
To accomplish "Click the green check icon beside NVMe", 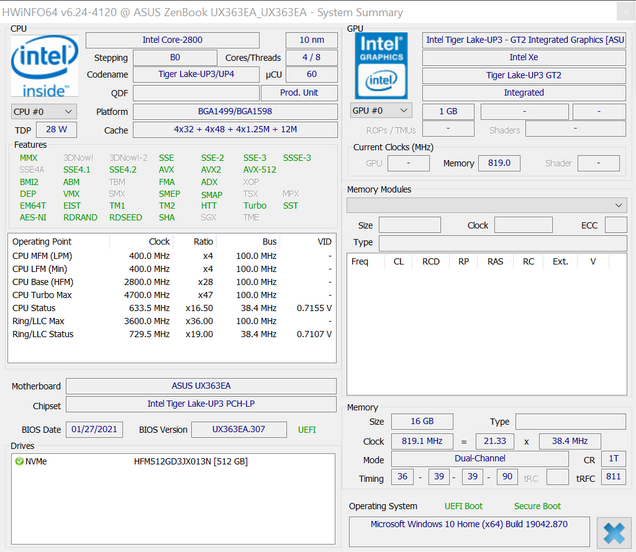I will coord(19,461).
